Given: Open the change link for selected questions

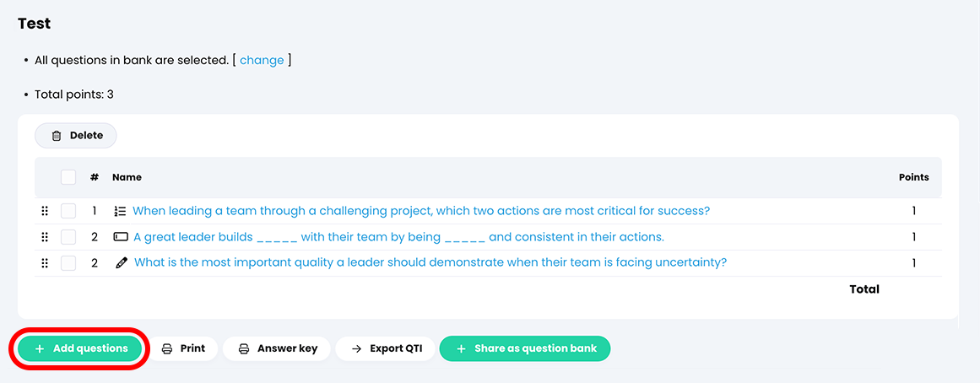Looking at the screenshot, I should click(262, 61).
